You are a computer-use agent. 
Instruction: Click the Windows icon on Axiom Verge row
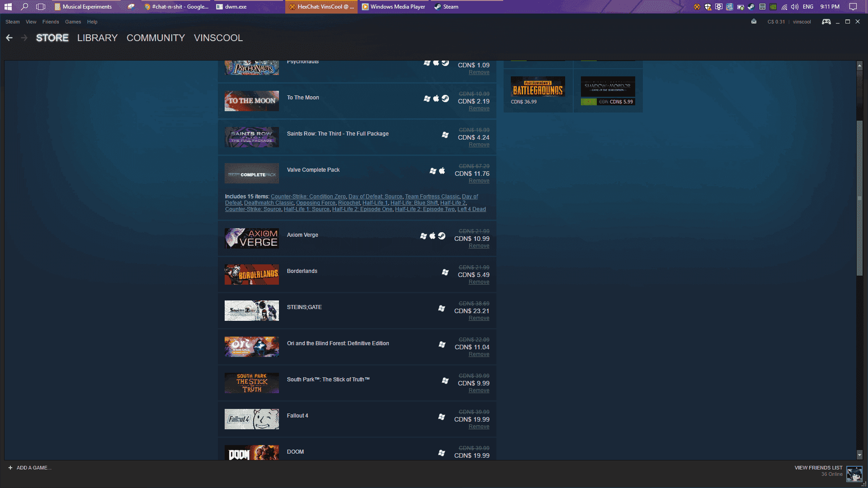(x=424, y=236)
